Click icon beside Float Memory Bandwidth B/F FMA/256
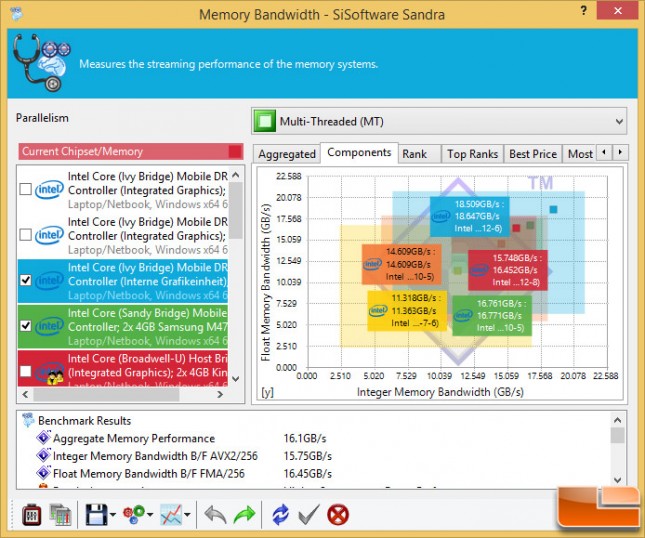Image resolution: width=645 pixels, height=538 pixels. point(43,473)
